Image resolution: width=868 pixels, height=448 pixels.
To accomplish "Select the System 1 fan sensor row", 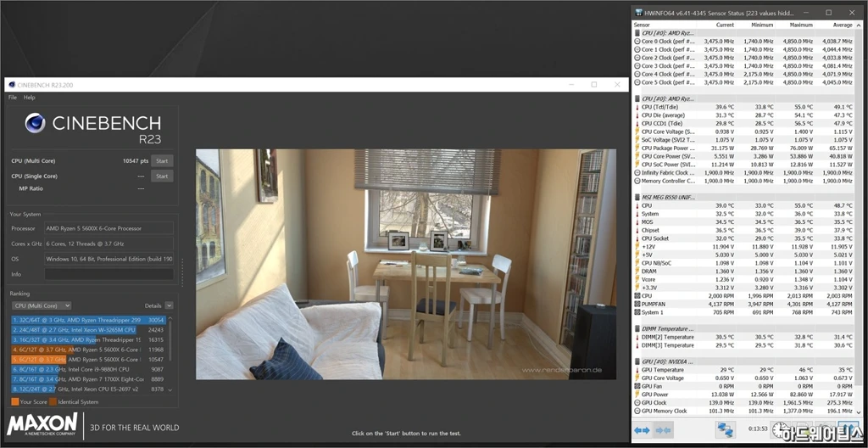I will [x=744, y=312].
